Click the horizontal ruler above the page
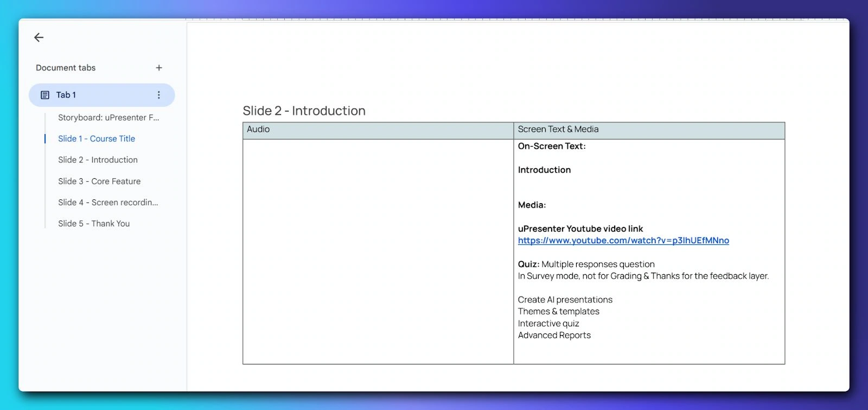Viewport: 868px width, 410px height. pos(515,20)
